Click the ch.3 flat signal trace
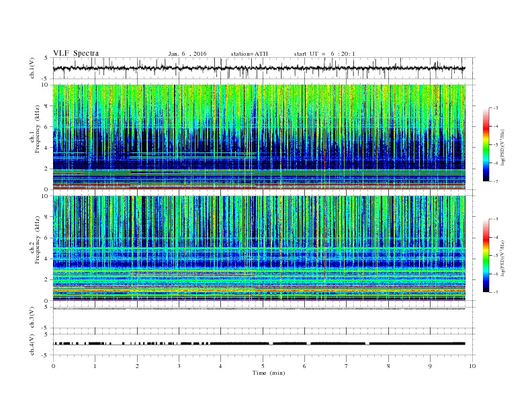532x411 pixels. [259, 309]
